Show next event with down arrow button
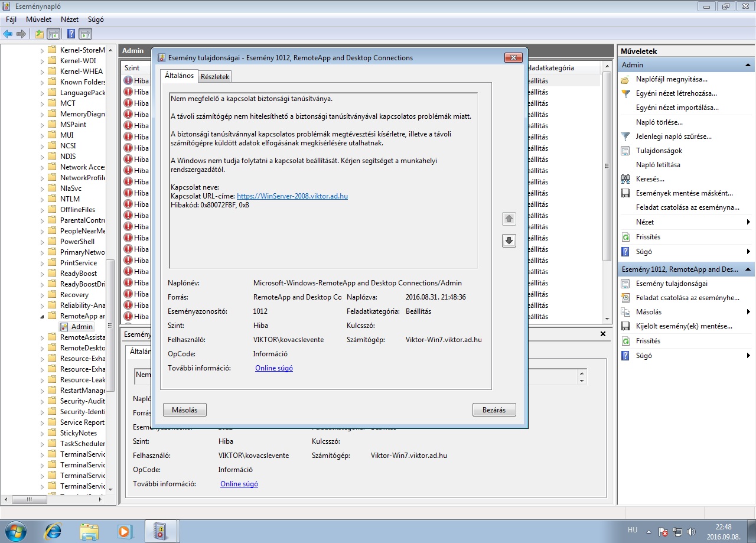Image resolution: width=756 pixels, height=543 pixels. [x=509, y=240]
